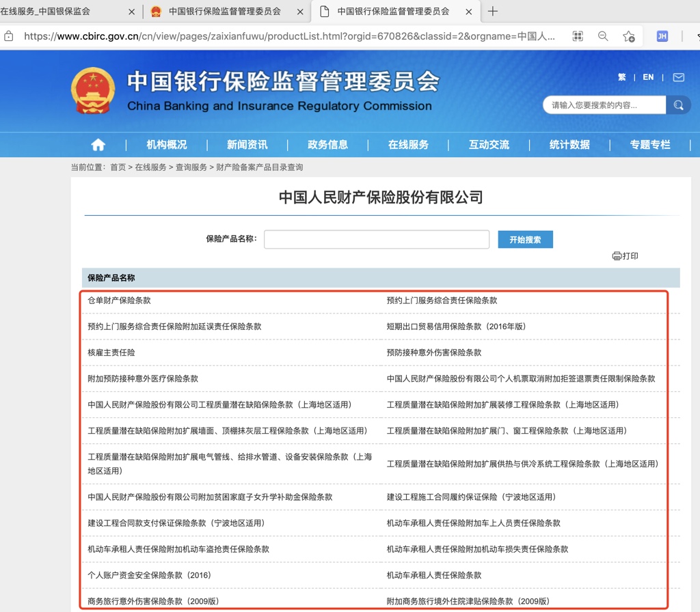
Task: Select 附加扩展墙面、顶棚抹灰层工程保险条款 entry
Action: 228,431
